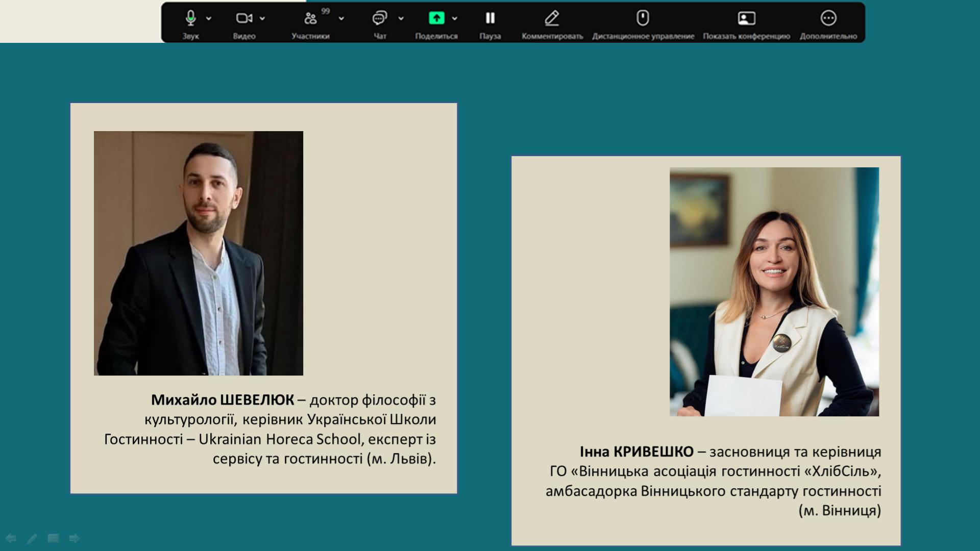Open the Комментировать annotation pencil tool
The width and height of the screenshot is (980, 551).
point(552,18)
